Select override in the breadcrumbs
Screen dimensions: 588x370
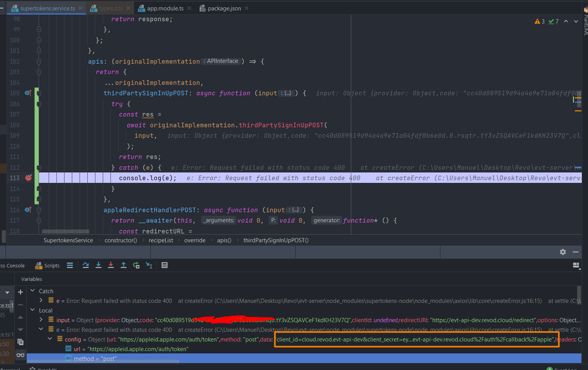pyautogui.click(x=195, y=240)
